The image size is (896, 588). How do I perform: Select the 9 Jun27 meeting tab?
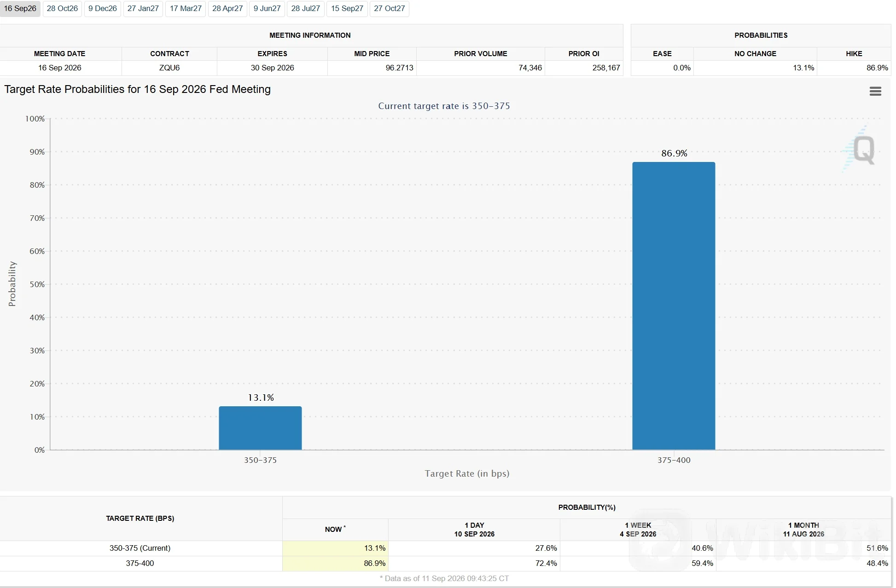point(267,9)
